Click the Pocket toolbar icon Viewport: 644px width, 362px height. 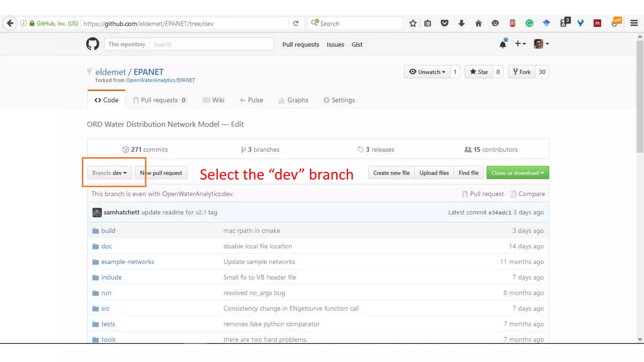(x=444, y=23)
